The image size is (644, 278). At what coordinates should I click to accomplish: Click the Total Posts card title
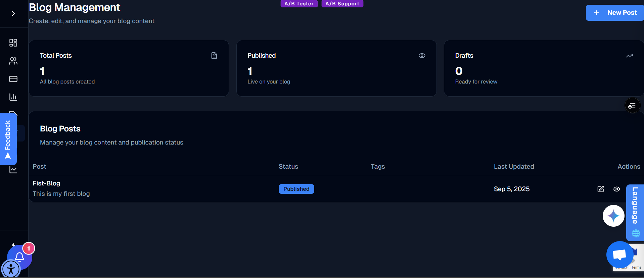(x=56, y=55)
